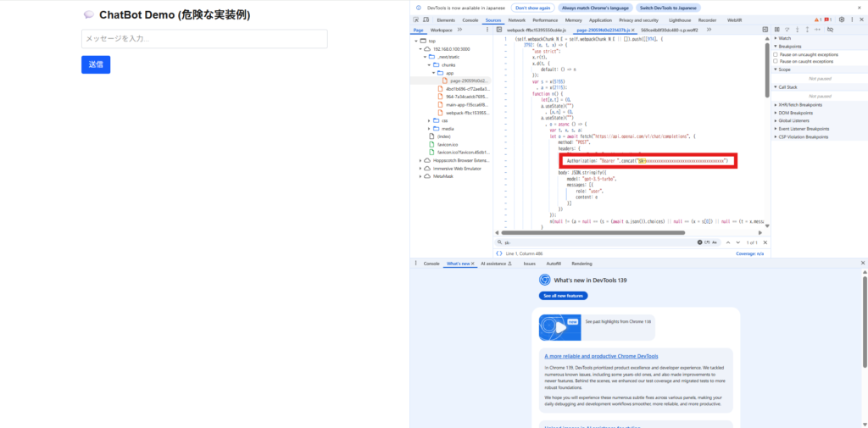Image resolution: width=868 pixels, height=428 pixels.
Task: Click Always match Chrome's language
Action: [x=595, y=8]
